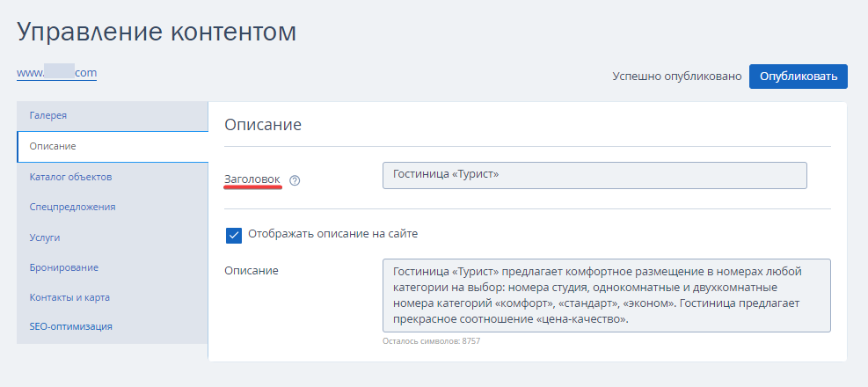
Task: Go to Каталог объектов section
Action: click(113, 177)
